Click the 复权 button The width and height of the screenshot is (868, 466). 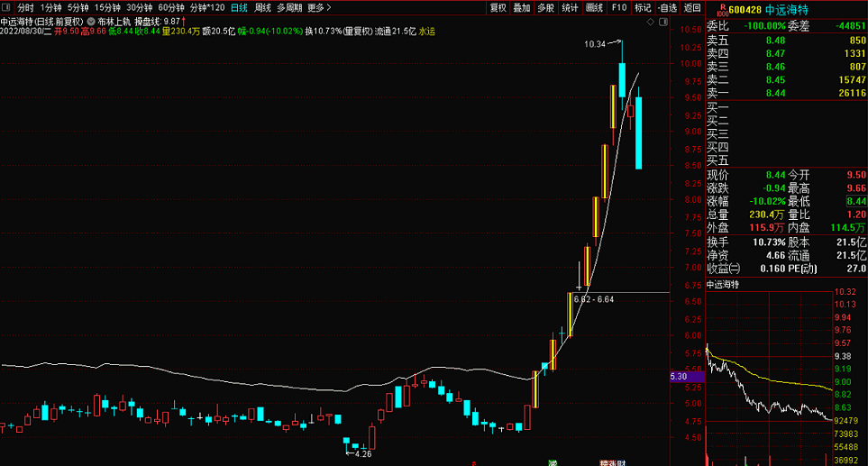pos(498,8)
